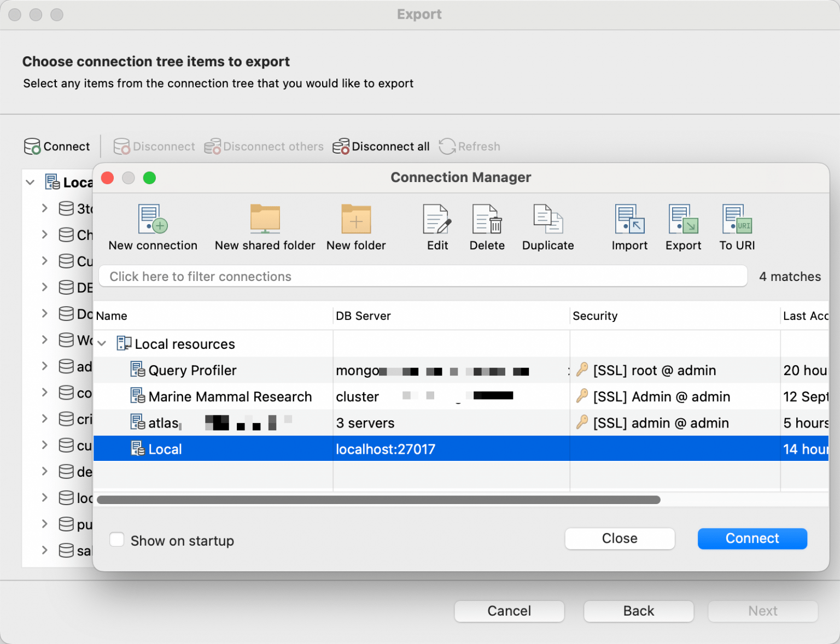This screenshot has width=840, height=644.
Task: Open Import connections tool
Action: pyautogui.click(x=629, y=220)
